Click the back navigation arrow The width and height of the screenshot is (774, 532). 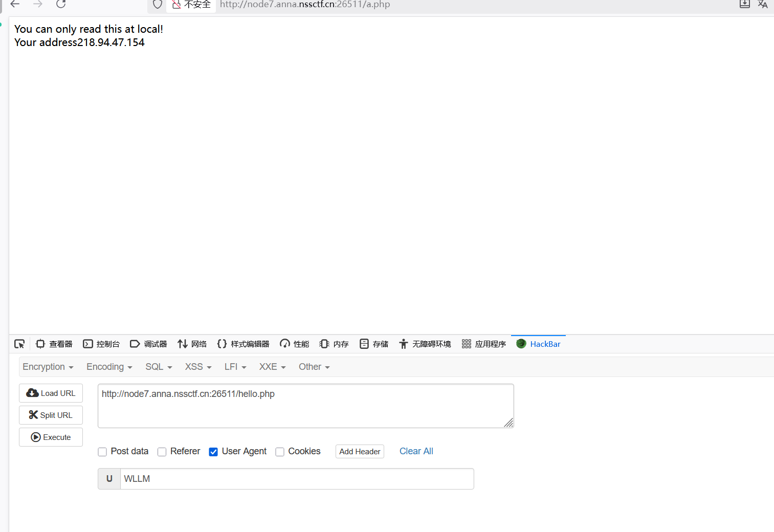tap(15, 4)
